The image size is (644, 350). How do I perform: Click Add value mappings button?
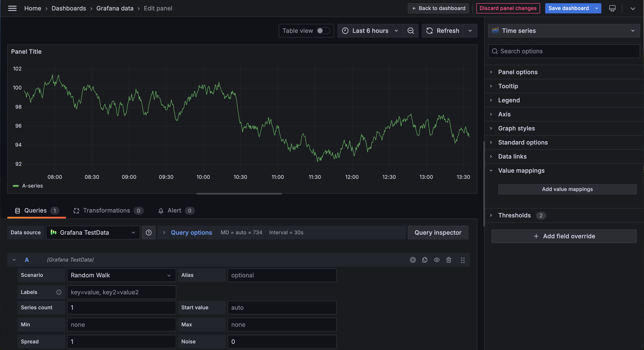(x=567, y=189)
